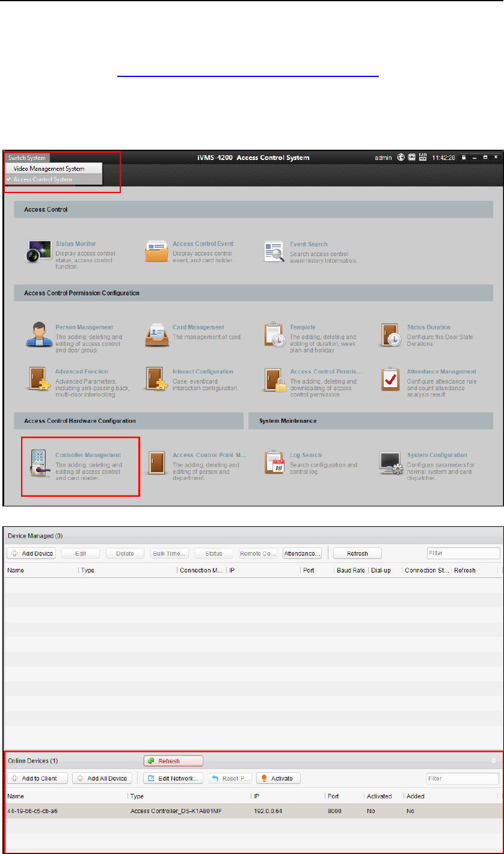The width and height of the screenshot is (504, 854).
Task: Open the Advanced Function door icon
Action: [39, 379]
